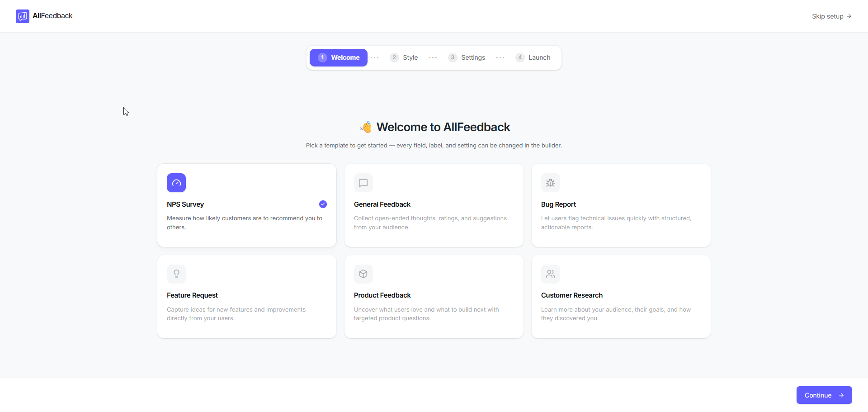Go to the Welcome step
The height and width of the screenshot is (412, 868).
pyautogui.click(x=339, y=57)
